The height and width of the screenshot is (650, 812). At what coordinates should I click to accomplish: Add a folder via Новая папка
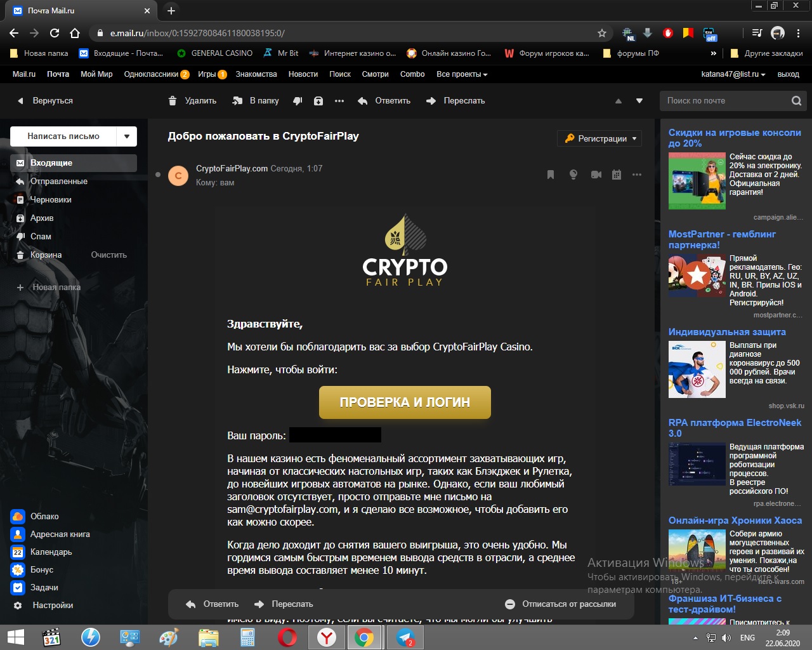(x=49, y=288)
